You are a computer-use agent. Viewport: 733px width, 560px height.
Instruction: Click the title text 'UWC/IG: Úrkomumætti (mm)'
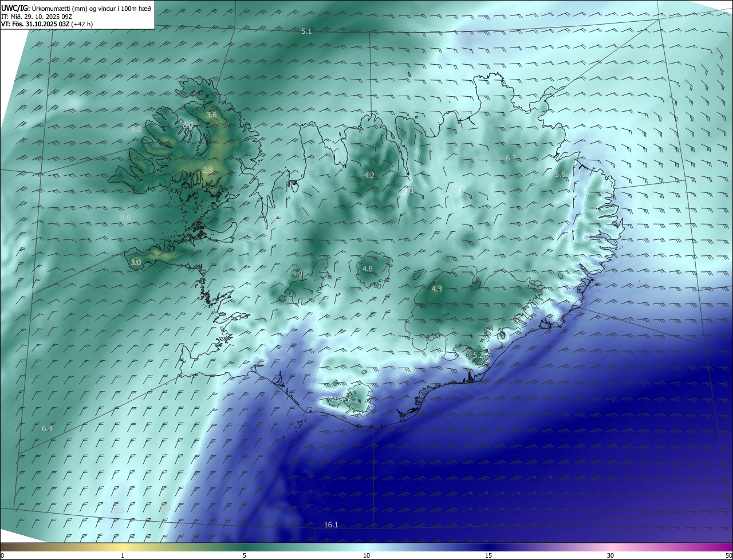[x=44, y=8]
